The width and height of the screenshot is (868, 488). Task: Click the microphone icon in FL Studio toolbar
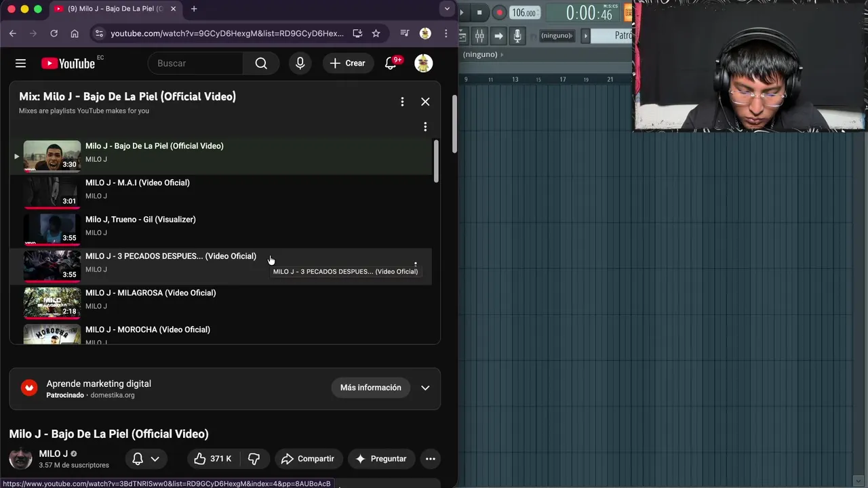coord(517,35)
